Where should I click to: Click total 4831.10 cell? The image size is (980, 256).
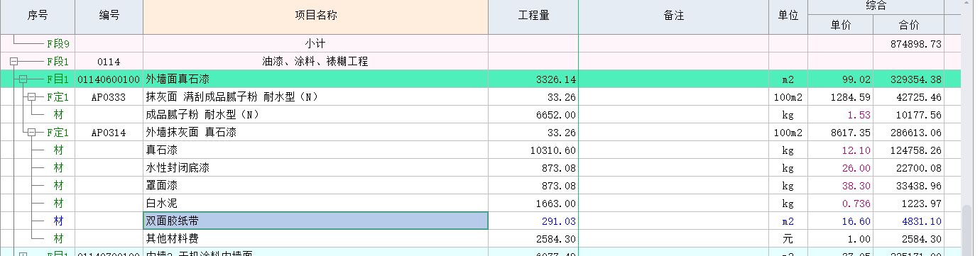909,221
